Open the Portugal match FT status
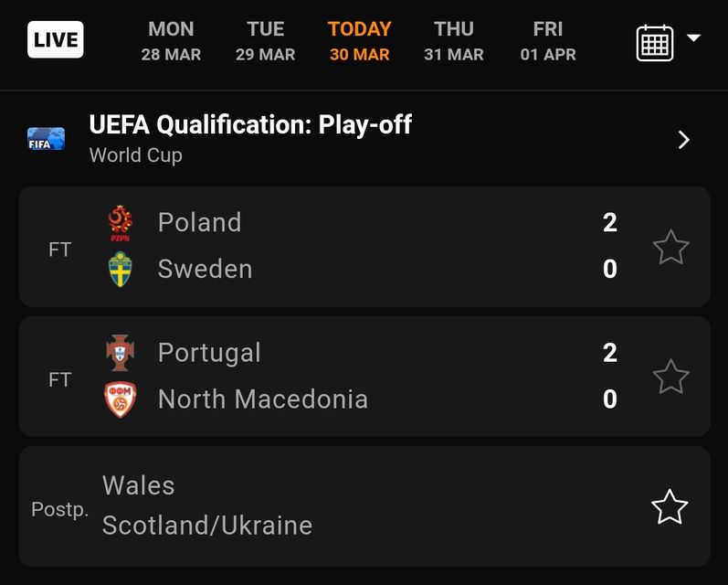Viewport: 728px width, 585px height. [x=59, y=379]
